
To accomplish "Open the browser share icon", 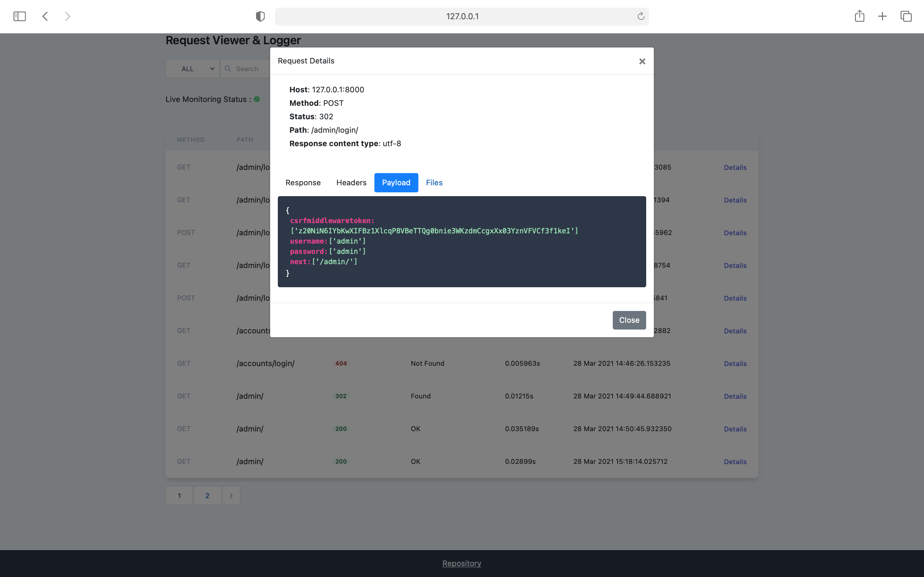I will [x=860, y=16].
